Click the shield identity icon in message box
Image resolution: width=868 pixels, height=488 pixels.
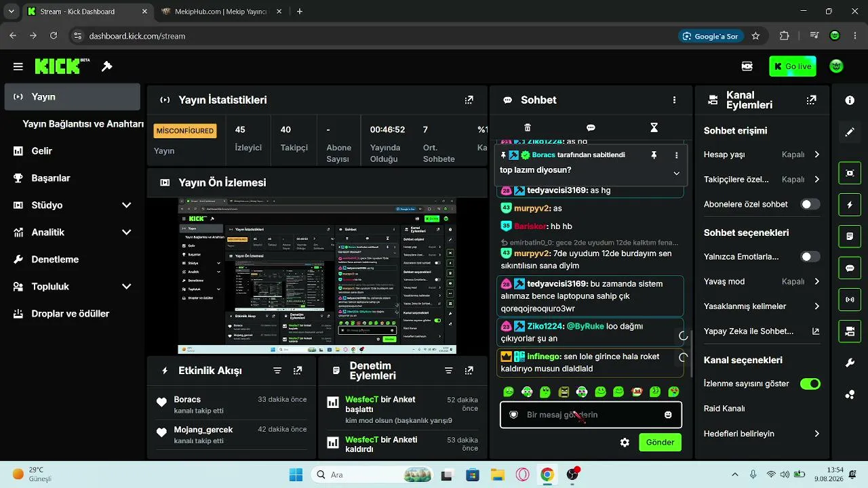point(513,415)
